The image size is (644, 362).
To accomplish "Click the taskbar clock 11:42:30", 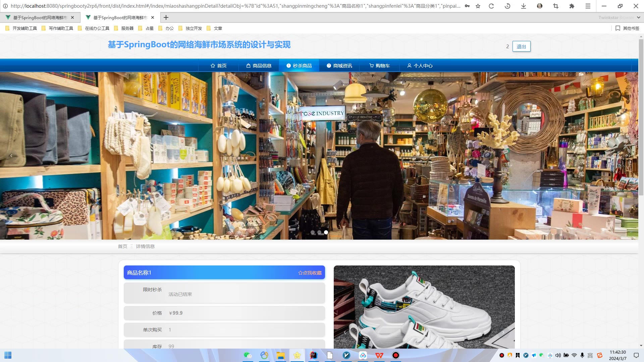I will pyautogui.click(x=618, y=352).
